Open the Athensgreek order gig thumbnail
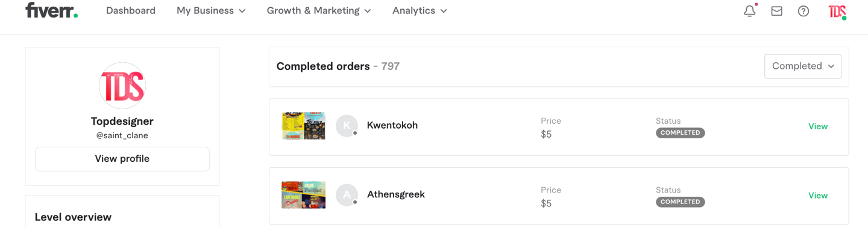This screenshot has height=227, width=868. [303, 195]
